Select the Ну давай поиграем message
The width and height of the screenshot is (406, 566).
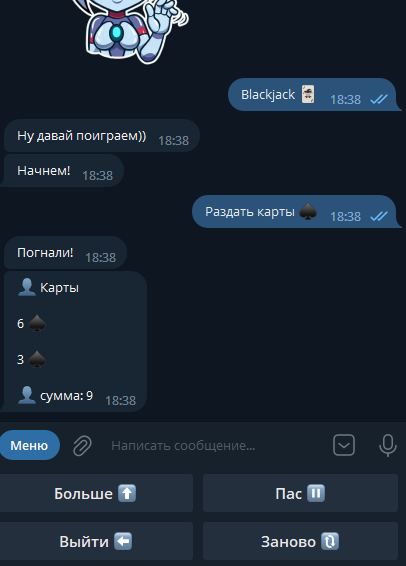click(x=102, y=136)
